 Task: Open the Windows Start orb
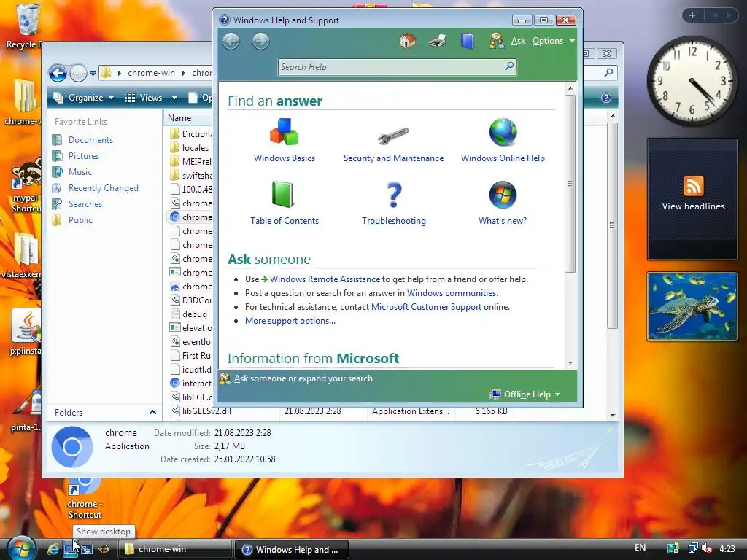[21, 548]
